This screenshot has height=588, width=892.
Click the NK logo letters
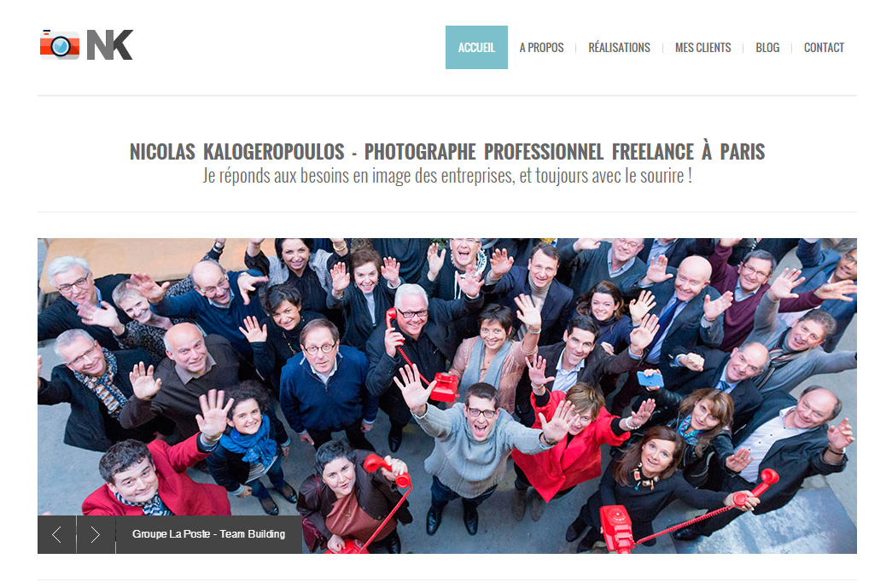(x=110, y=45)
